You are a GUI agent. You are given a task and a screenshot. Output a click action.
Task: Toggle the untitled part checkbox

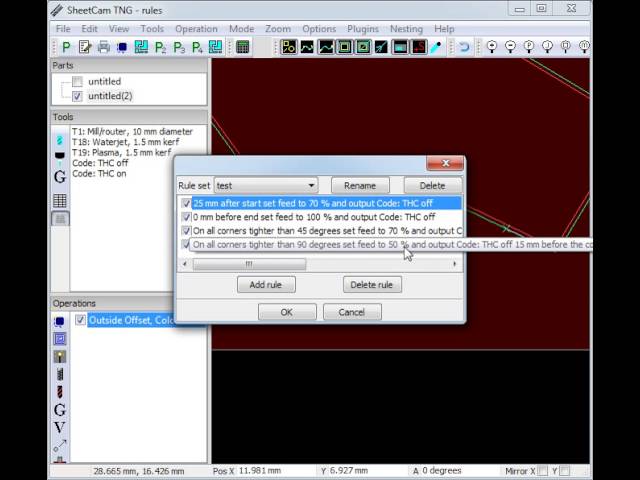[77, 82]
